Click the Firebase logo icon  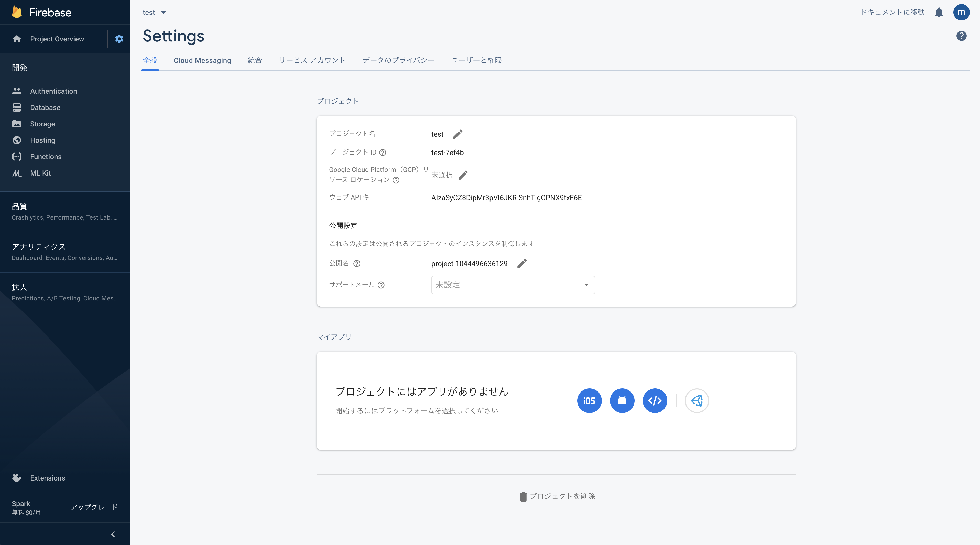point(17,12)
